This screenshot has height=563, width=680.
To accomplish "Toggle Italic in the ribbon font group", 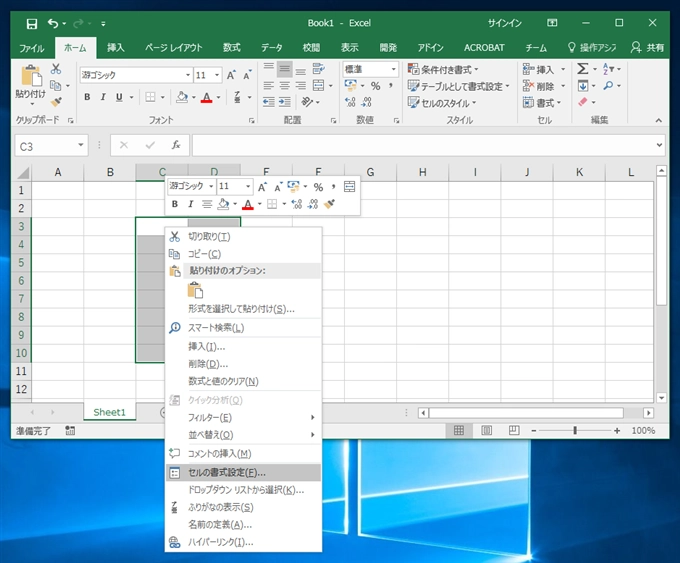I will pos(103,97).
